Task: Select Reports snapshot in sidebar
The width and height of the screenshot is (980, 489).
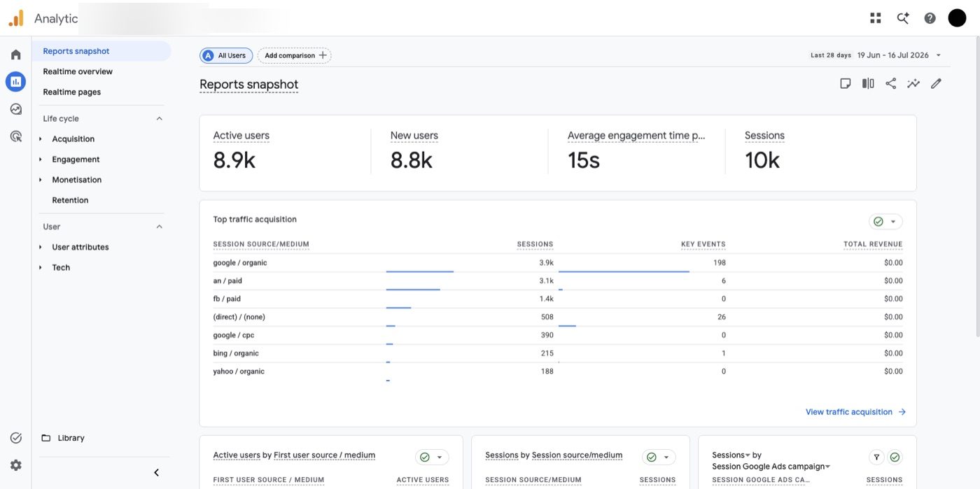Action: pyautogui.click(x=101, y=51)
